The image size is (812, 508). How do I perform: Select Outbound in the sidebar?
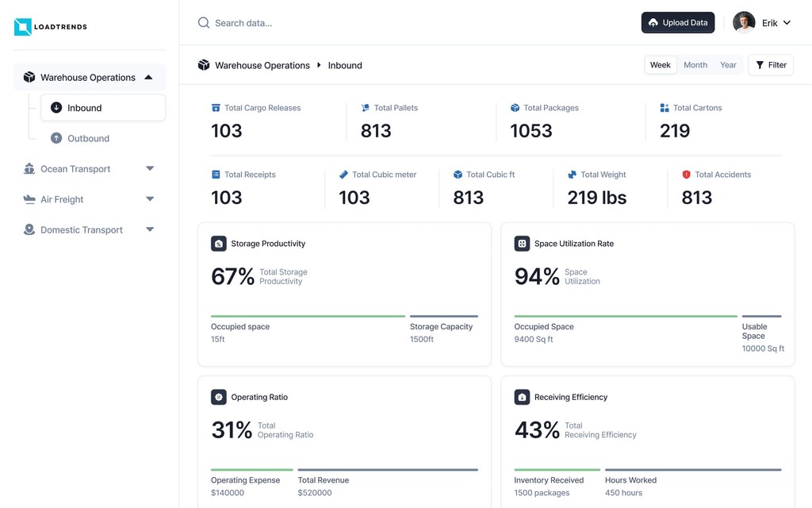(88, 138)
